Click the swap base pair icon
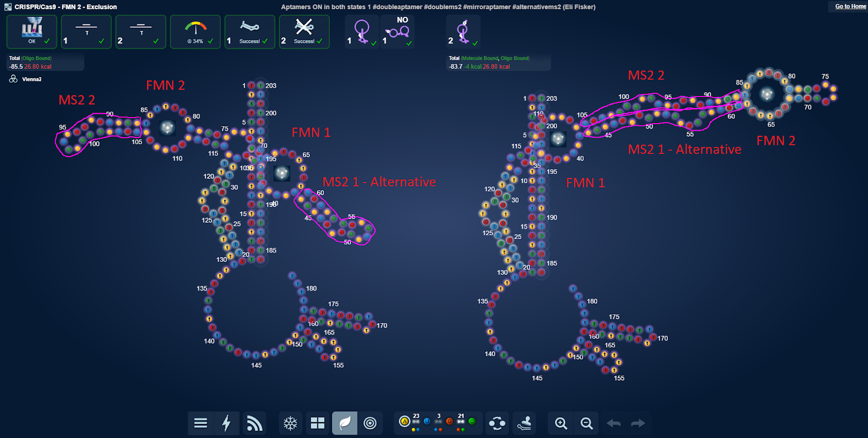 (x=497, y=423)
